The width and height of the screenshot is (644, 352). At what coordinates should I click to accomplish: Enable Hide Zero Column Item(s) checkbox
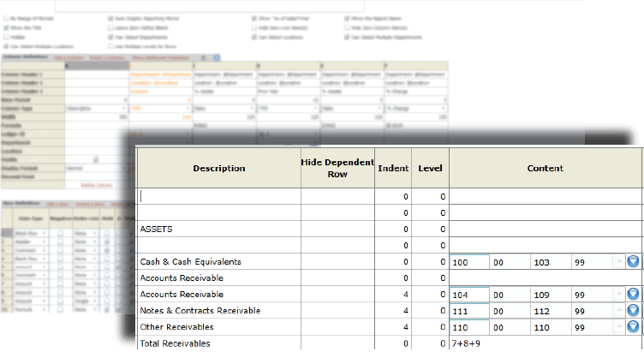[x=347, y=28]
